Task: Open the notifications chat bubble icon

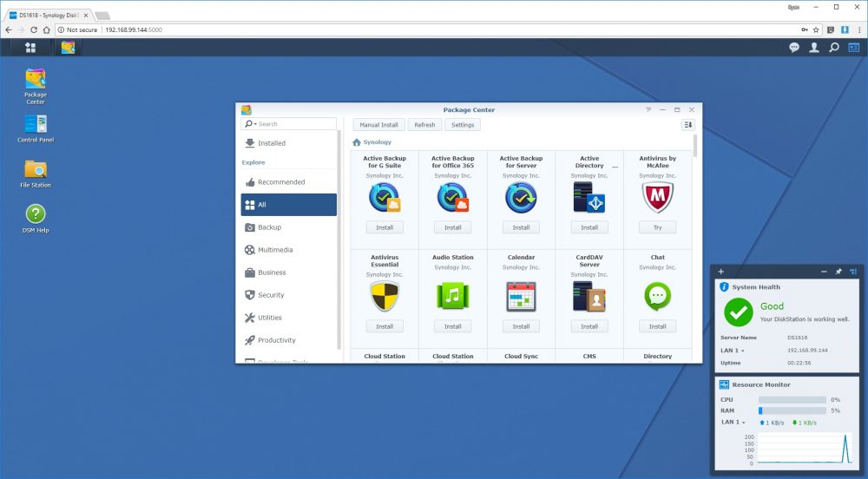Action: (794, 48)
